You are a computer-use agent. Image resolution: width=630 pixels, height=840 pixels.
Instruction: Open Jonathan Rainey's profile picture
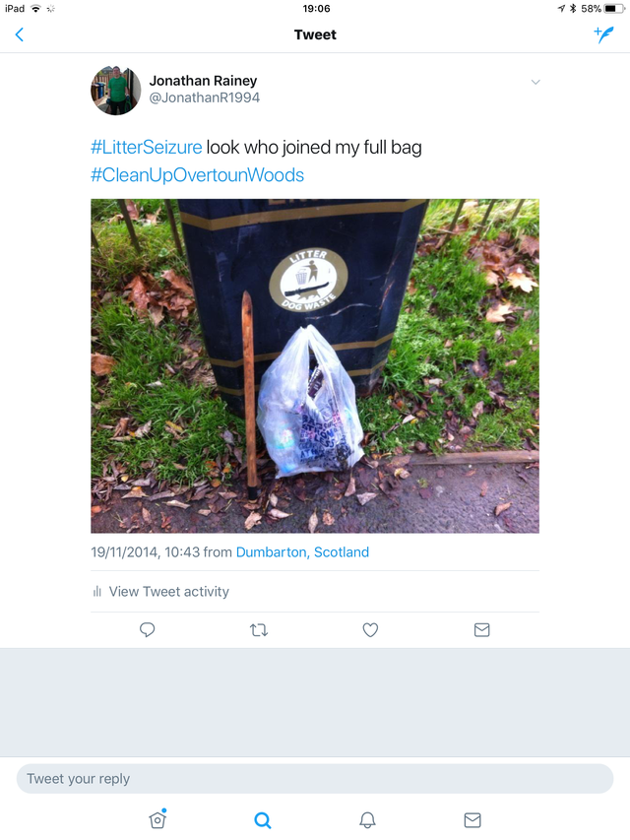[x=115, y=91]
